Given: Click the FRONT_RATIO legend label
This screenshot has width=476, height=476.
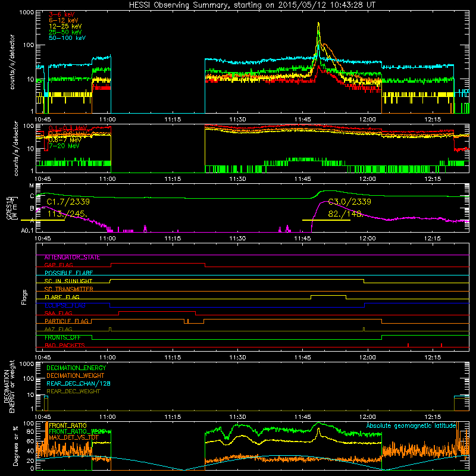Looking at the screenshot, I should [x=68, y=425].
